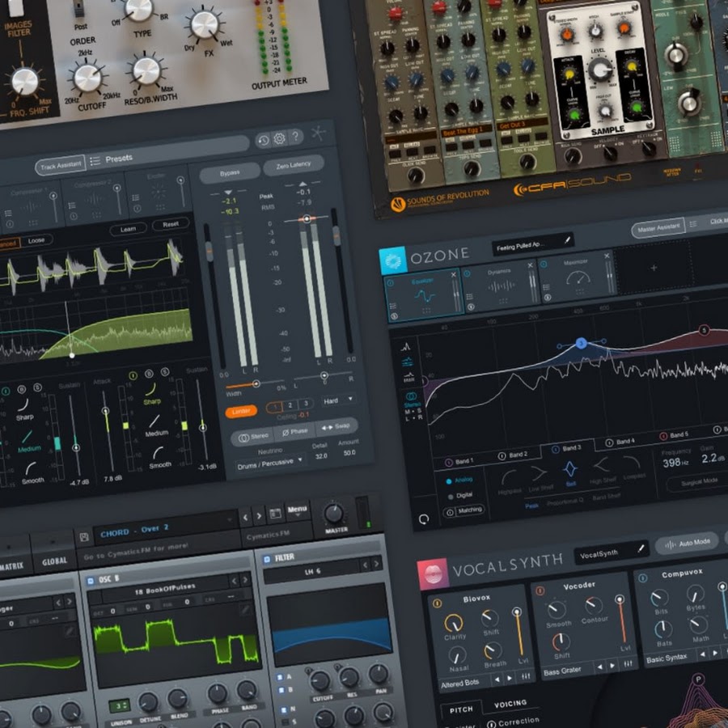Remove the Equalizer module in Ozone
This screenshot has height=728, width=728.
click(454, 275)
